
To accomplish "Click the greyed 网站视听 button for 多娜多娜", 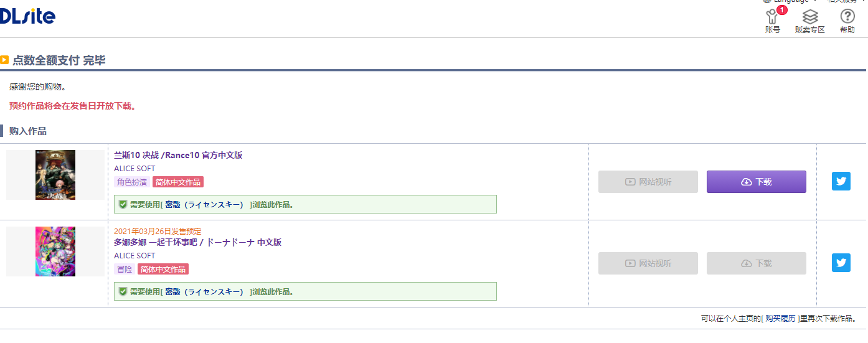I will 648,263.
